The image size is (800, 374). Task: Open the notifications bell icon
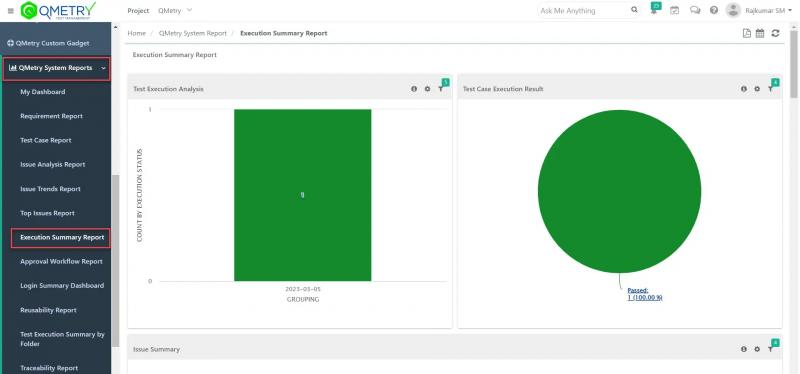click(x=654, y=10)
